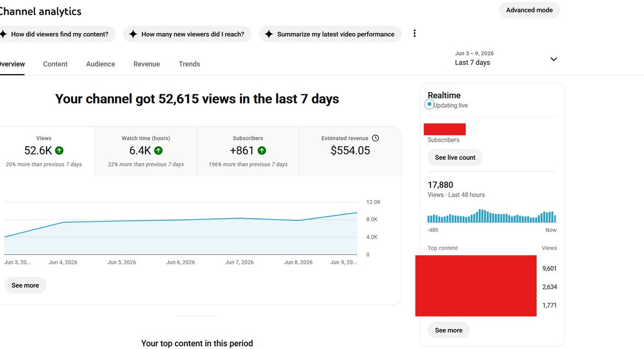644x349 pixels.
Task: Click '20% more than previous 7 days' text
Action: 44,165
